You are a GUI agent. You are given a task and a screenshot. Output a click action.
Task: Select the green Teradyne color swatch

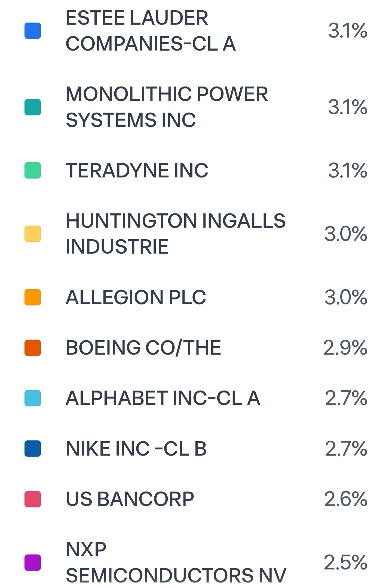(x=33, y=170)
